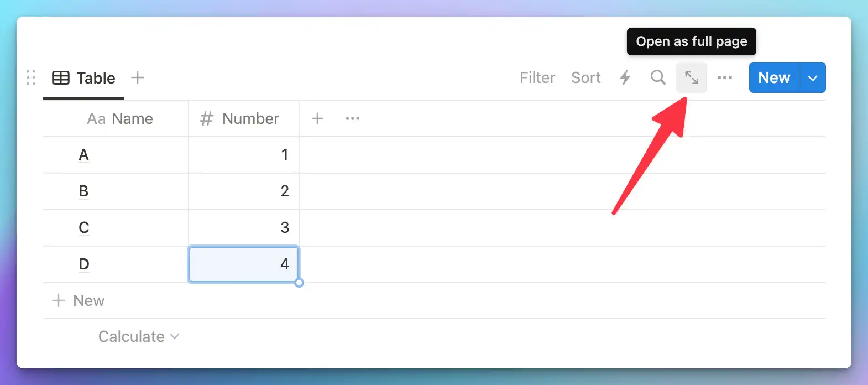Viewport: 868px width, 385px height.
Task: Click the drag handle beside Table
Action: pyautogui.click(x=31, y=77)
